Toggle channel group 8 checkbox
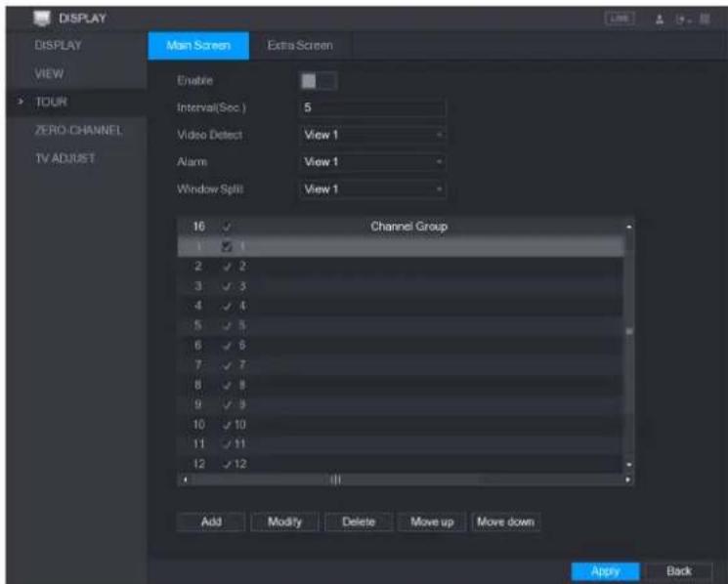Image resolution: width=728 pixels, height=584 pixels. [x=227, y=385]
